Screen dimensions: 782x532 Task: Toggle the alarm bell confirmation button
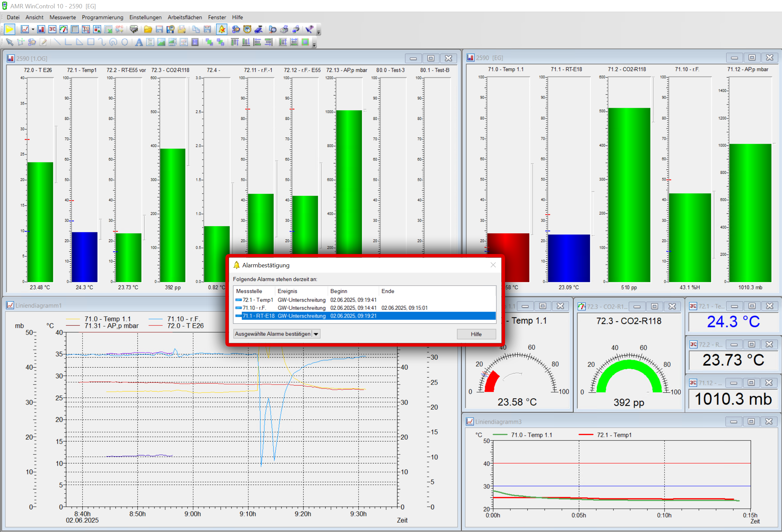pos(222,30)
